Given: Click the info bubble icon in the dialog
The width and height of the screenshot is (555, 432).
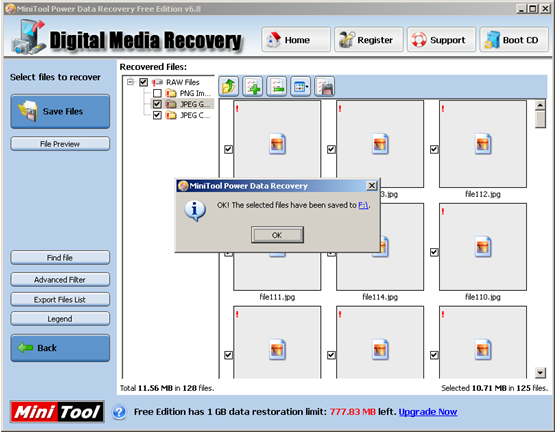Looking at the screenshot, I should coord(195,211).
